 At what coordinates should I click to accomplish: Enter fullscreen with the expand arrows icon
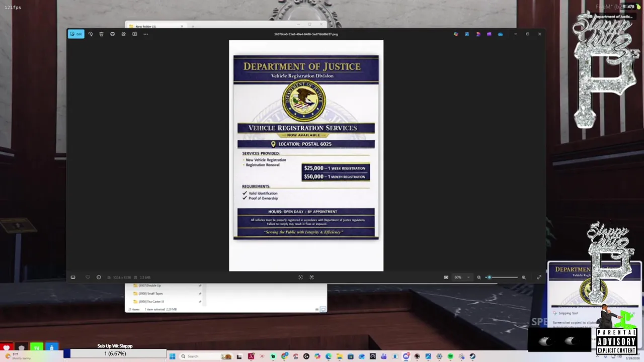click(x=539, y=277)
